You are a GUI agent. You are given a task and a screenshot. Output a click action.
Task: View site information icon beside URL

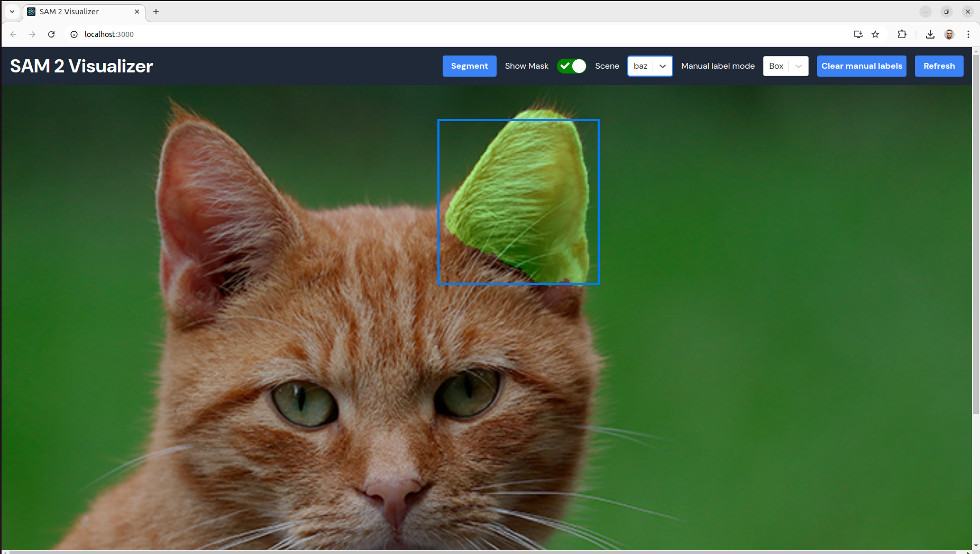pyautogui.click(x=74, y=34)
